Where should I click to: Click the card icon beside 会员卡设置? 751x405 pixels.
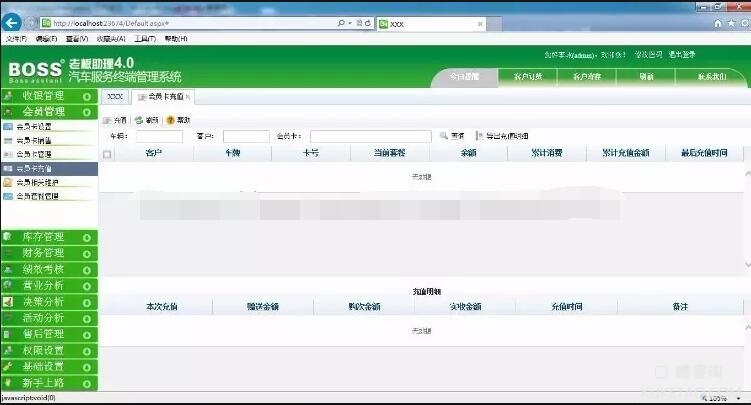click(x=8, y=126)
